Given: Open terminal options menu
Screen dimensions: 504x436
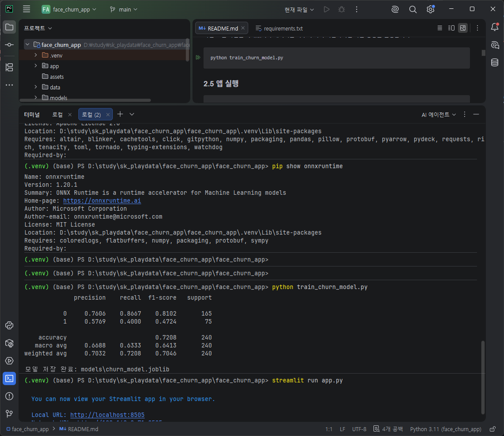Looking at the screenshot, I should pyautogui.click(x=465, y=114).
